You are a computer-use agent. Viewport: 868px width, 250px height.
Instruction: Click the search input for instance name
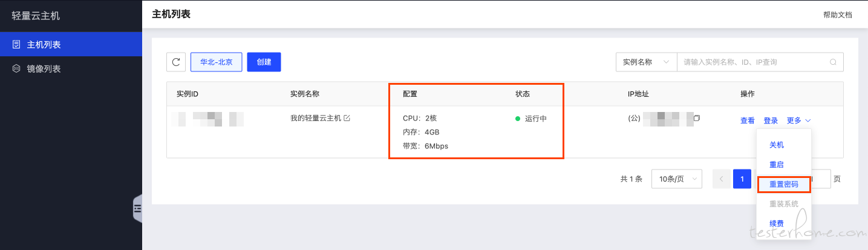[753, 62]
